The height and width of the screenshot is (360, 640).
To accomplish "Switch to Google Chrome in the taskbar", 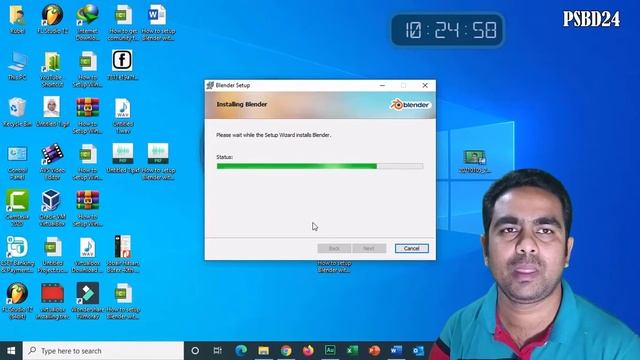I will (x=286, y=351).
